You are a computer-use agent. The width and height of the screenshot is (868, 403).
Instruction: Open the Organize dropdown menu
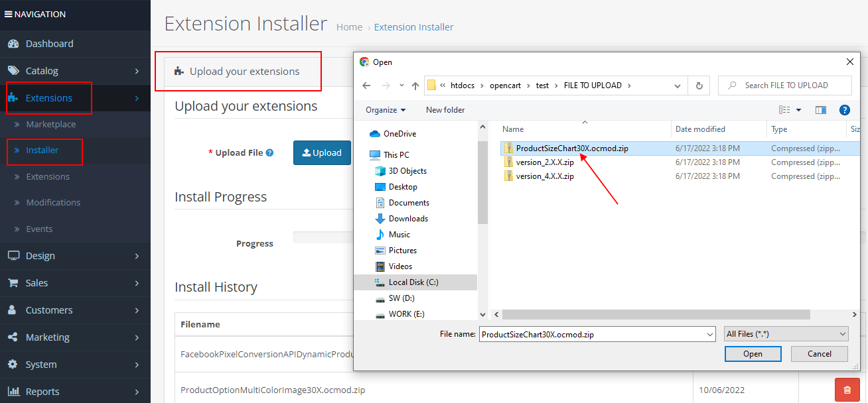point(385,110)
